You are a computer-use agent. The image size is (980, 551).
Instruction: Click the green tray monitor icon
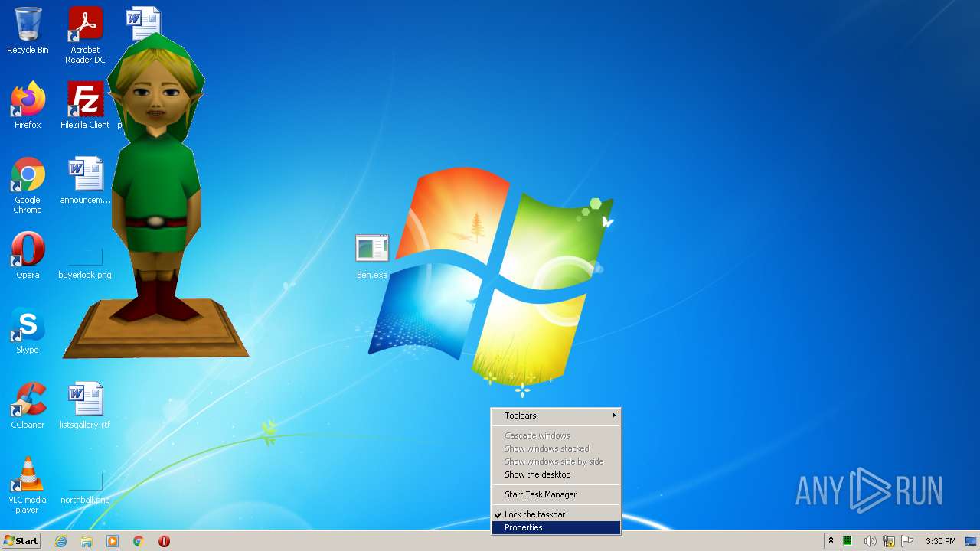(x=848, y=541)
